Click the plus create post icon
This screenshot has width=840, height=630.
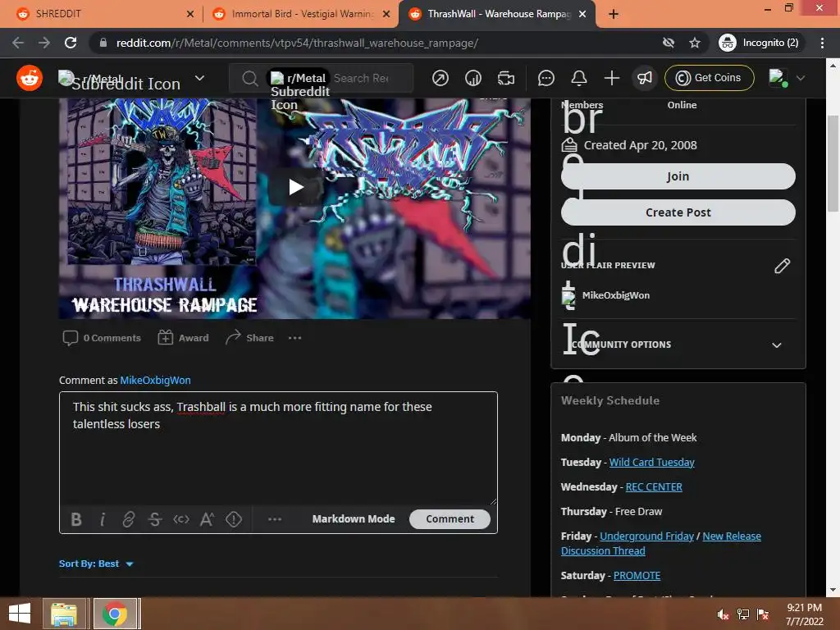612,78
